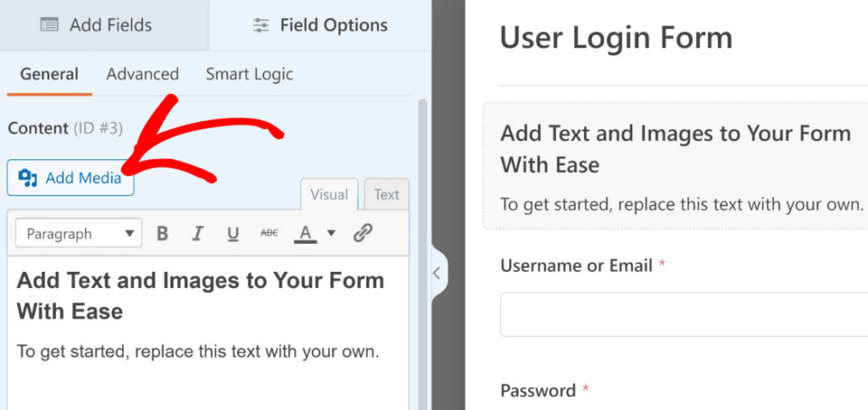Switch to the Advanced tab
Screen dimensions: 868x410
[x=142, y=75]
